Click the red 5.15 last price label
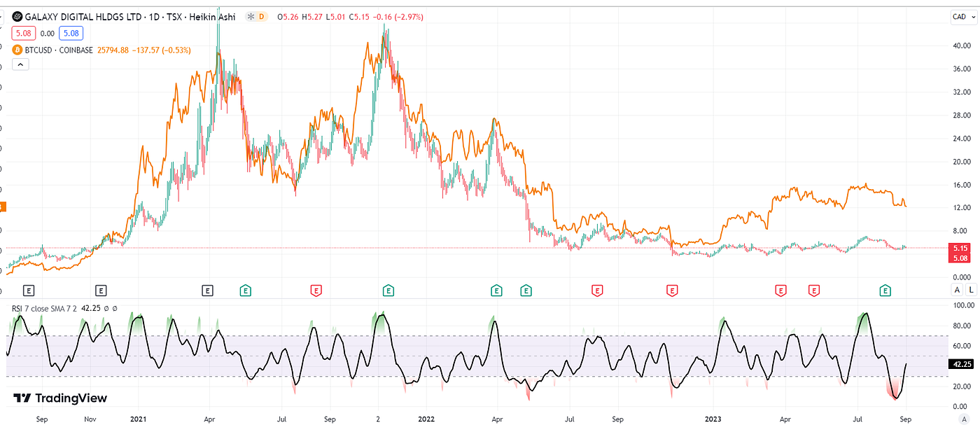Screen dimensions: 980x425 tap(961, 248)
